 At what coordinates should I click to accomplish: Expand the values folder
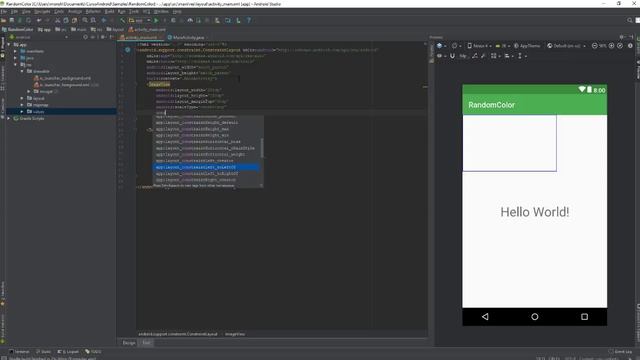click(x=22, y=111)
